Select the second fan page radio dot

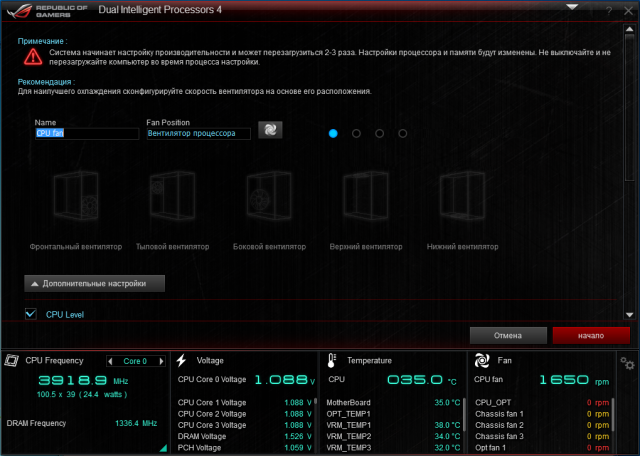pos(356,133)
